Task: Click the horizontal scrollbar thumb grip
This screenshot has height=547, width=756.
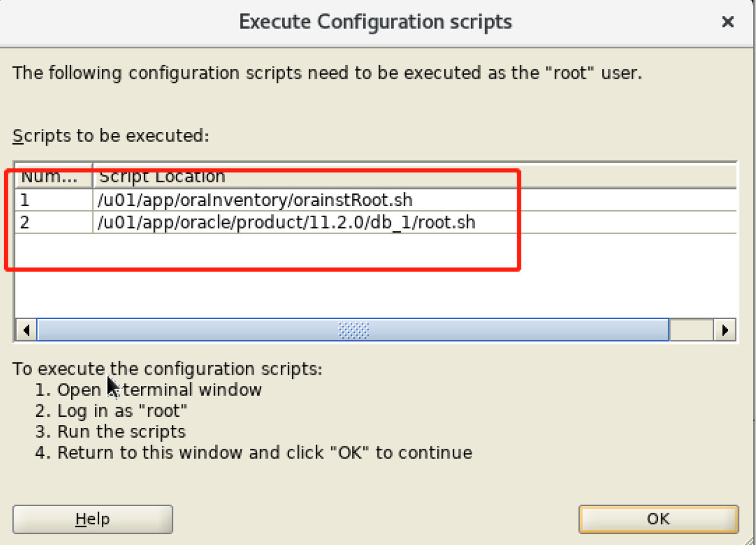Action: coord(353,330)
